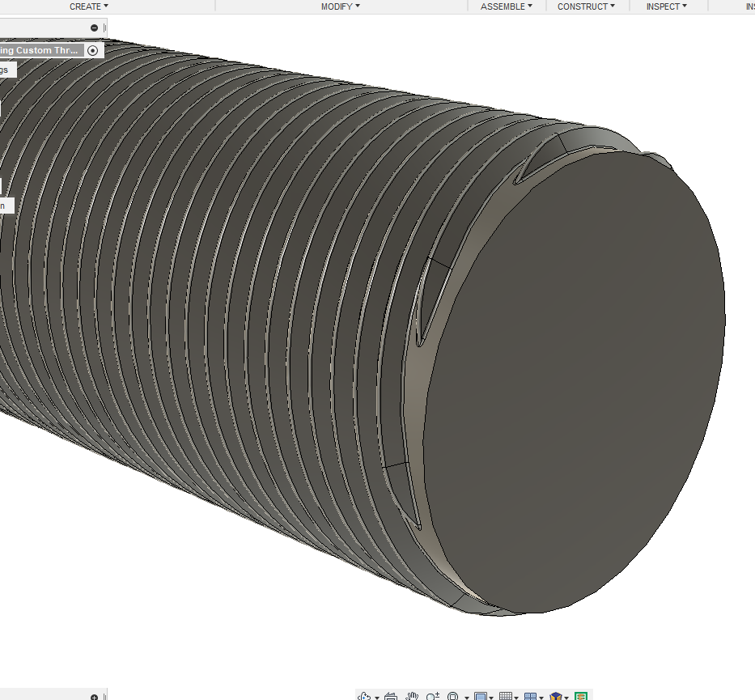Click the Grid and Snaps icon

click(506, 696)
